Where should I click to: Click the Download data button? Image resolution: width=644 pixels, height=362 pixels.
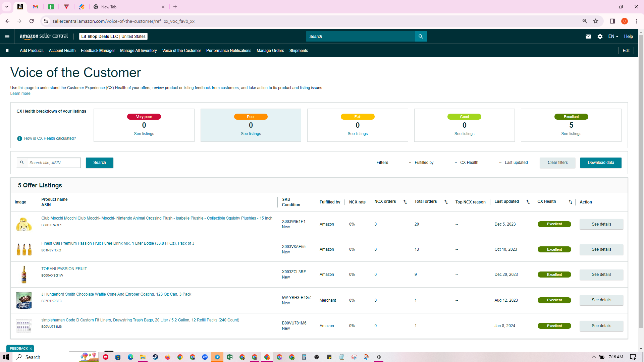(601, 163)
